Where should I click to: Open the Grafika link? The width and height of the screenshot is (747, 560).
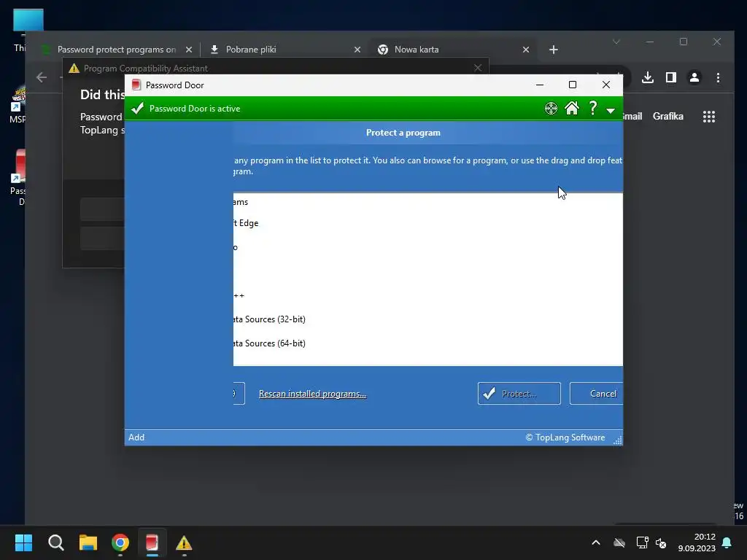[668, 116]
